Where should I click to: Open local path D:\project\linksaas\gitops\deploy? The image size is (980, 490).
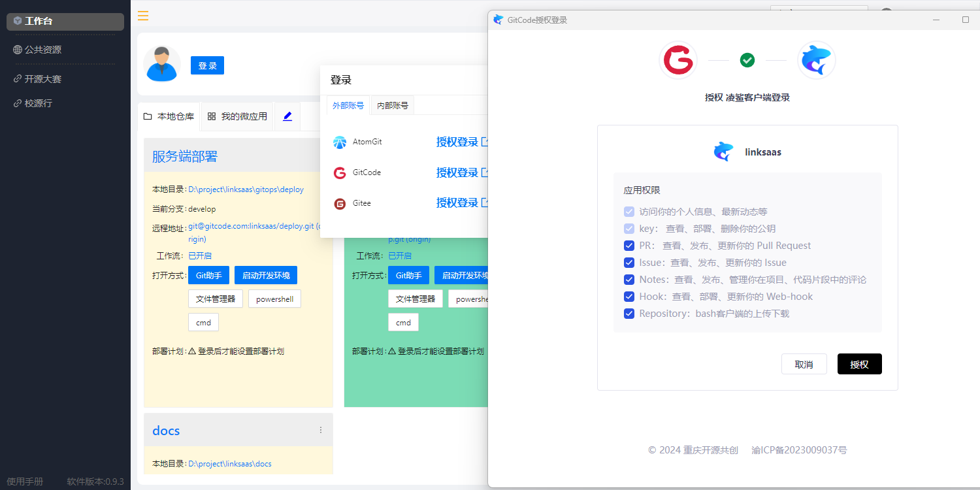pyautogui.click(x=246, y=189)
